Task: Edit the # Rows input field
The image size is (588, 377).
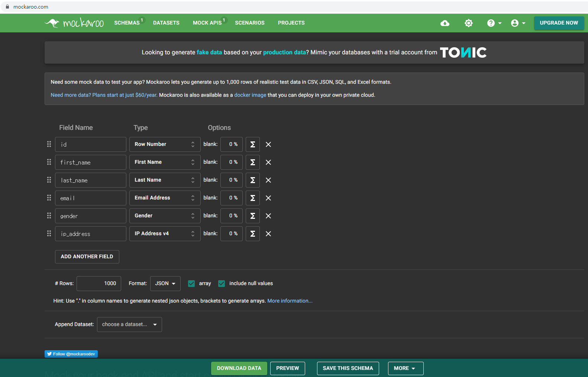Action: point(99,284)
